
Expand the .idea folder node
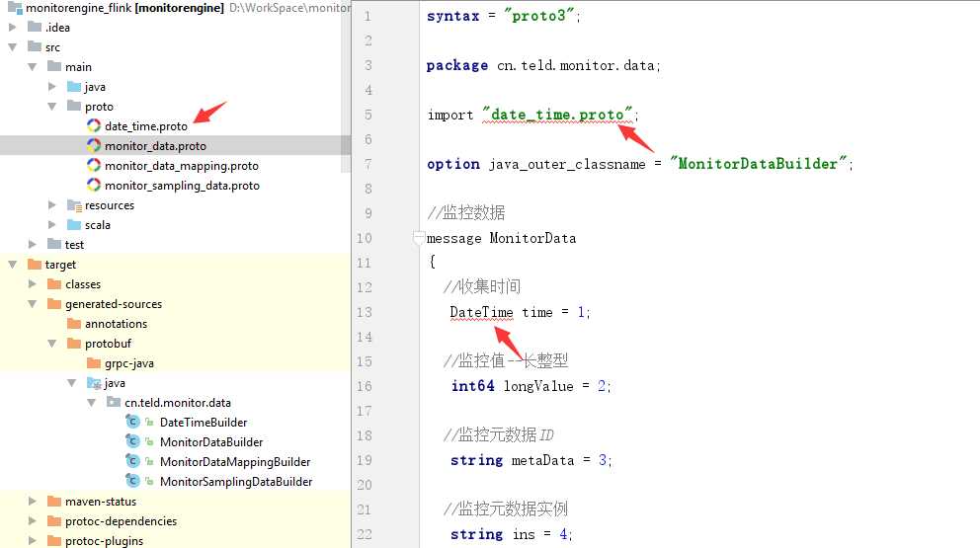point(12,27)
